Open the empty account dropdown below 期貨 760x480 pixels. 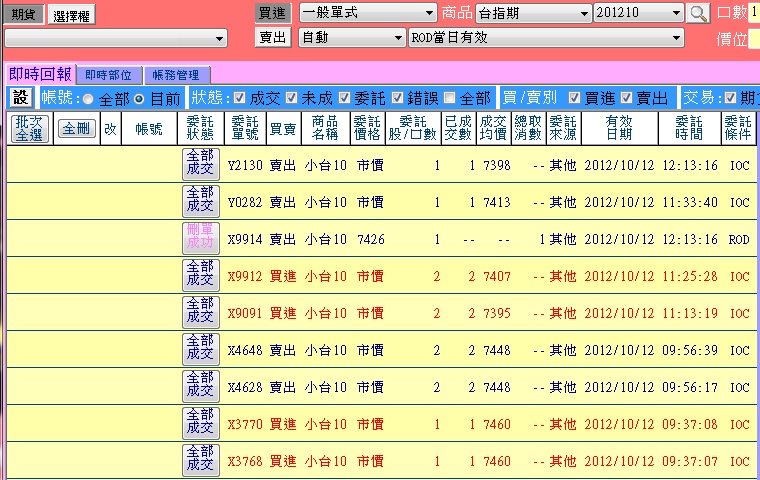coord(115,38)
